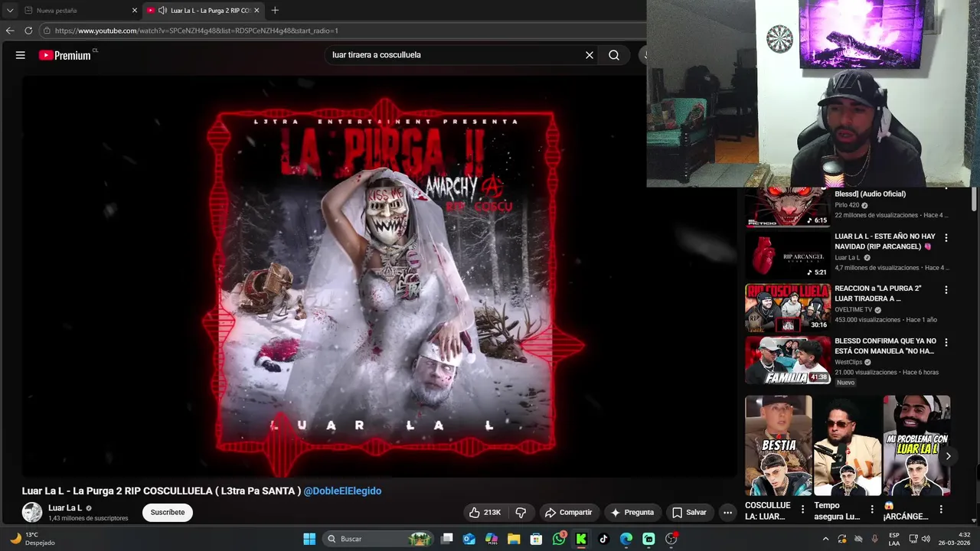Switch to Microsoft Edge in the taskbar

626,539
